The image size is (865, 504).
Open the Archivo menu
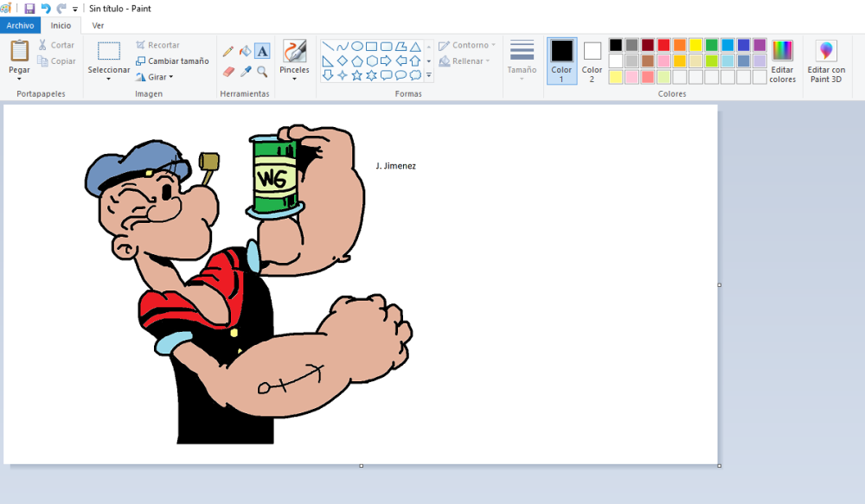(x=19, y=25)
